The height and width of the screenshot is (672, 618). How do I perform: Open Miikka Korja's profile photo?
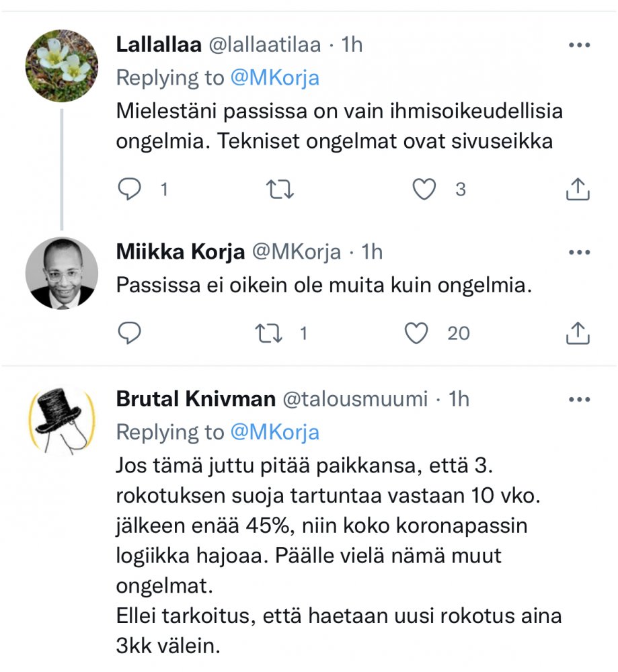click(62, 274)
